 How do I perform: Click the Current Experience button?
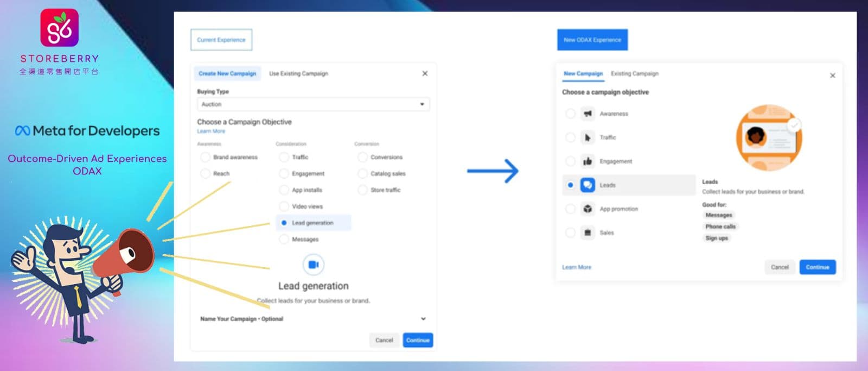point(221,40)
